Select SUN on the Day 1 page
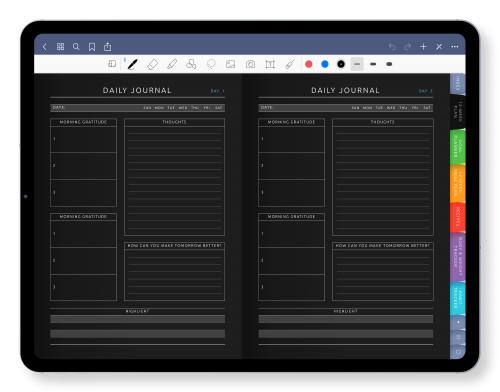500x392 pixels. tap(147, 108)
